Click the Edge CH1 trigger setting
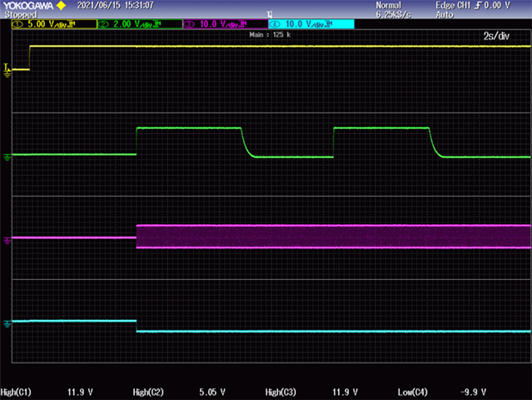 pyautogui.click(x=473, y=6)
